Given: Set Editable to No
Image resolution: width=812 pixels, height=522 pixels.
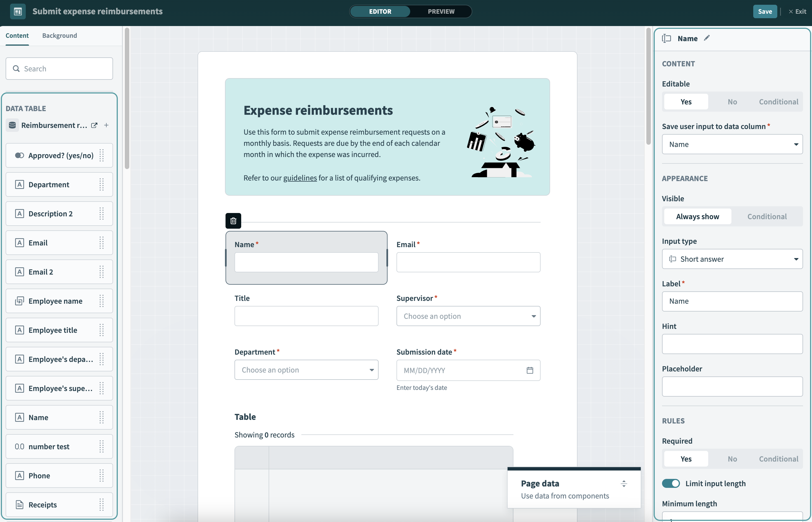Looking at the screenshot, I should click(732, 102).
